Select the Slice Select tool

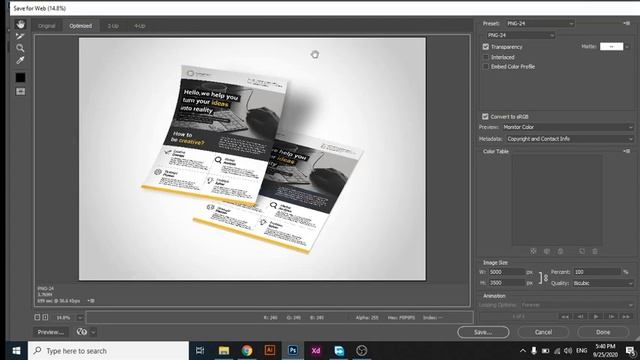pyautogui.click(x=20, y=36)
